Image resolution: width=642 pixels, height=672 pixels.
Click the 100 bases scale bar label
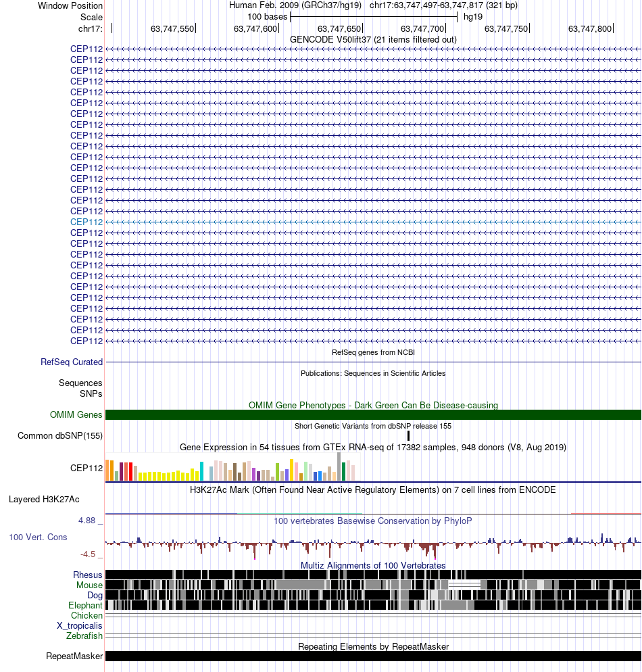pos(267,17)
